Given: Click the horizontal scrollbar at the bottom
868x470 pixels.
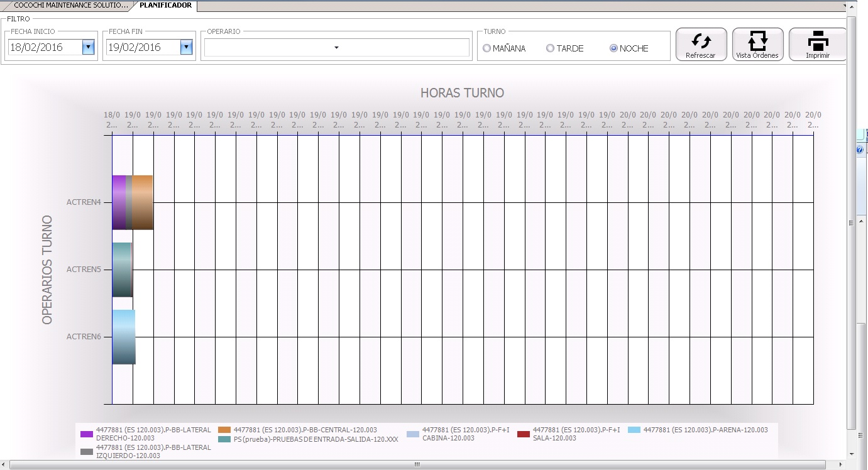Looking at the screenshot, I should click(418, 465).
